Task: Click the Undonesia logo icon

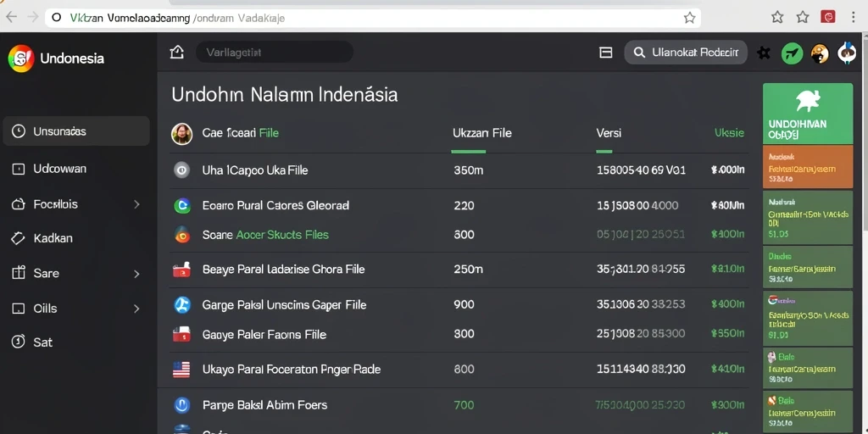Action: pyautogui.click(x=21, y=58)
